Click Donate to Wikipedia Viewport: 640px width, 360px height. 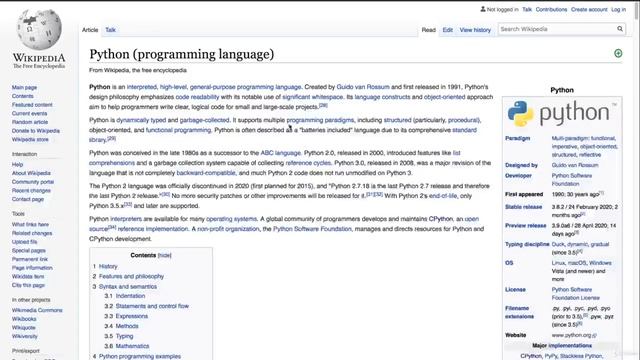click(x=36, y=131)
